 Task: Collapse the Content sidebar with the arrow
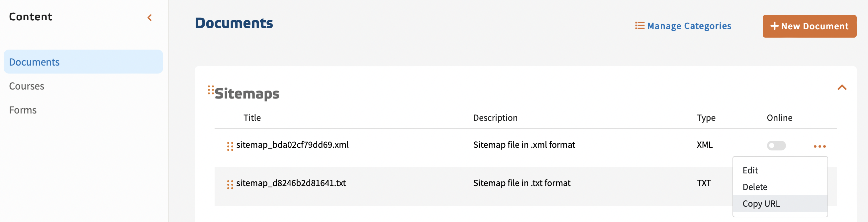coord(149,18)
